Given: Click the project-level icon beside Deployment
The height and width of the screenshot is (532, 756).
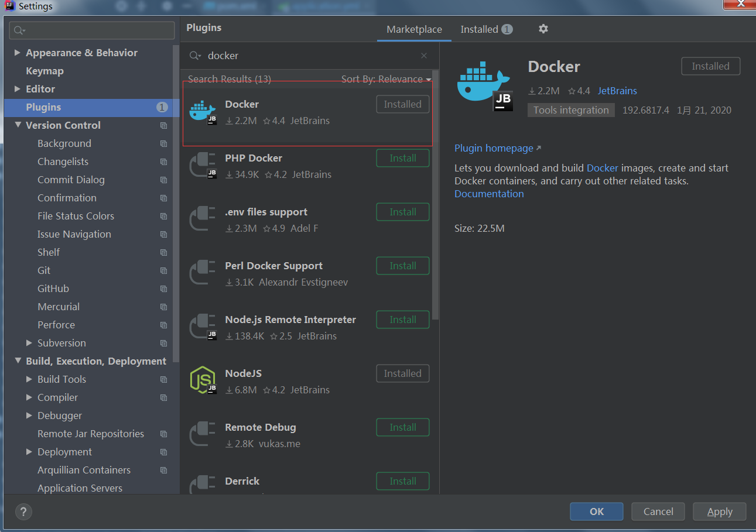Looking at the screenshot, I should (x=163, y=452).
